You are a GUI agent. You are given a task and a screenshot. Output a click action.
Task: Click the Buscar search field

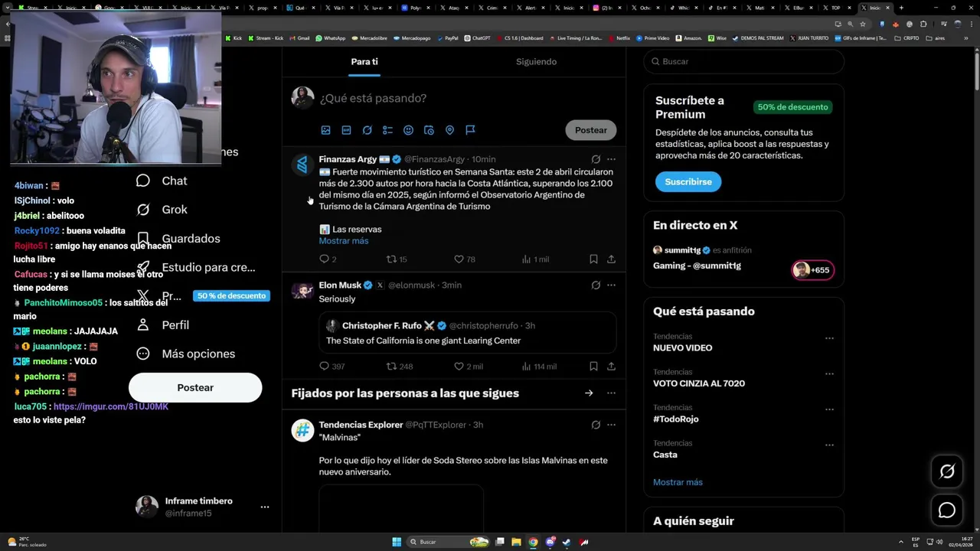[743, 62]
